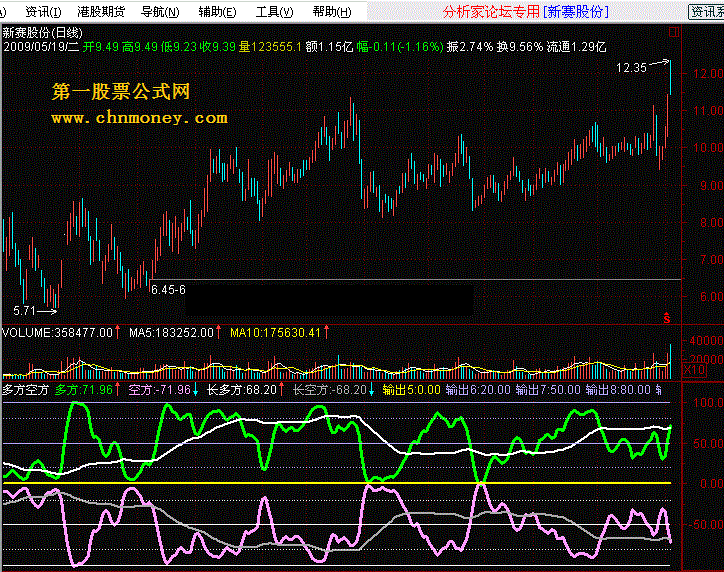The height and width of the screenshot is (572, 724).
Task: Click the green 多方:71.96 value
Action: [x=84, y=390]
